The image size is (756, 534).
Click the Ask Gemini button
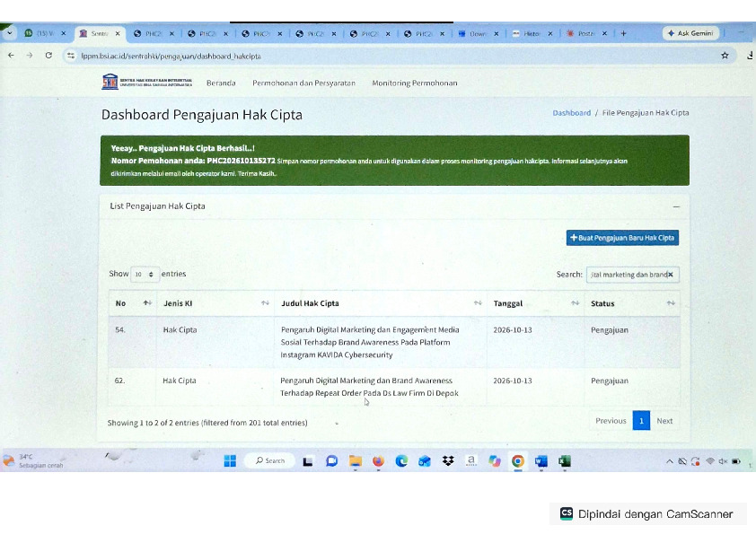691,33
